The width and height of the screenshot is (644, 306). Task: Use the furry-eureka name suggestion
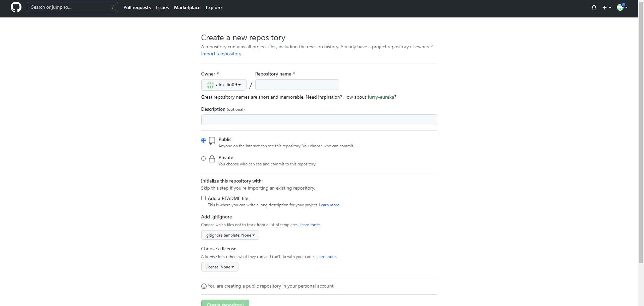tap(381, 97)
